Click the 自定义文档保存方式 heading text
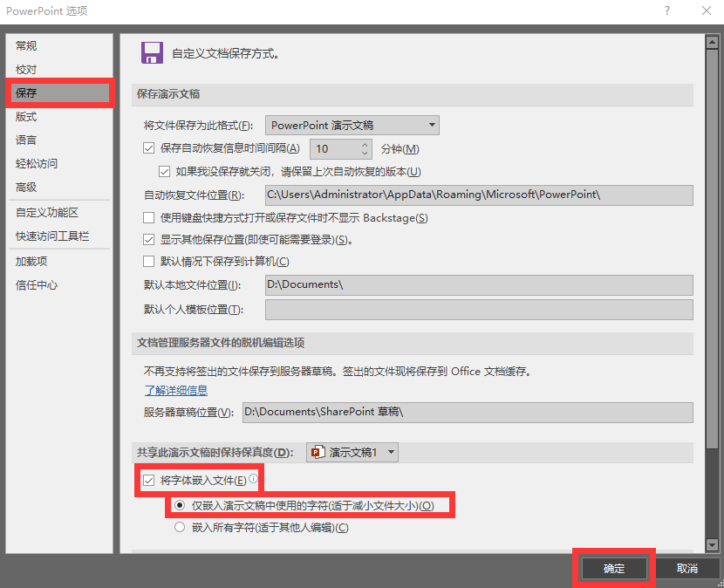 (225, 53)
